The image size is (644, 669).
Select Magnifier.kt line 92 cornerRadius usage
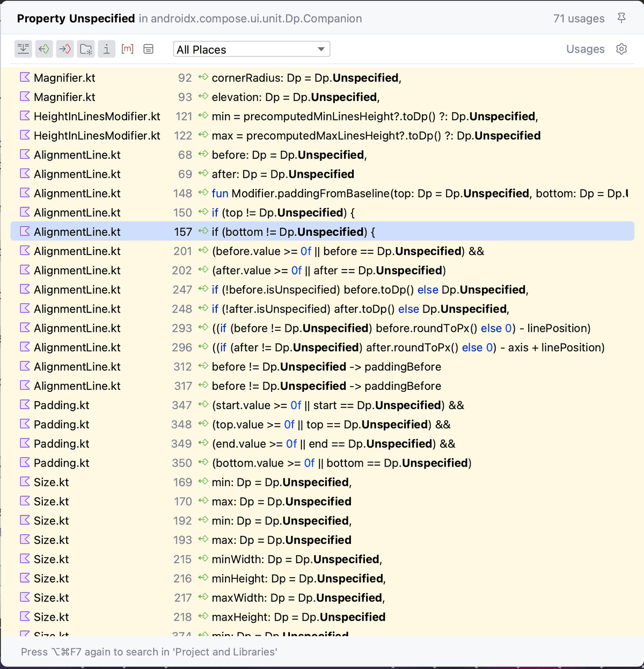(x=322, y=78)
